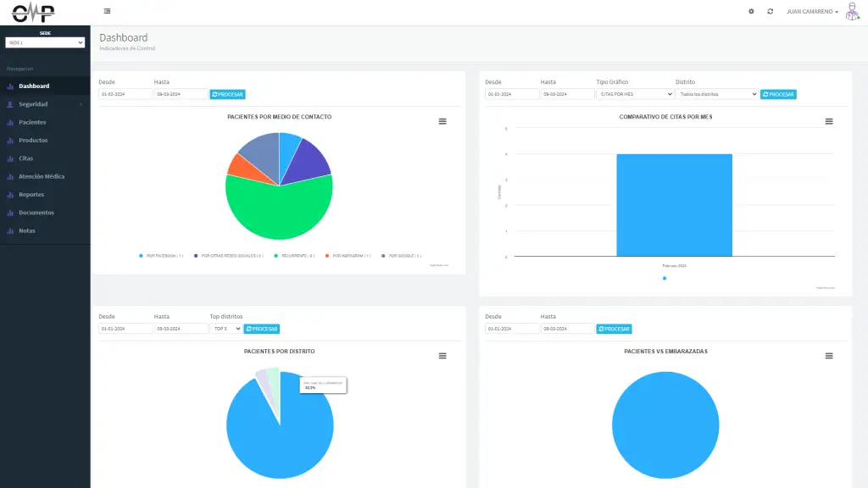Click the Desde date field above contact chart
Image resolution: width=868 pixels, height=488 pixels.
(124, 94)
